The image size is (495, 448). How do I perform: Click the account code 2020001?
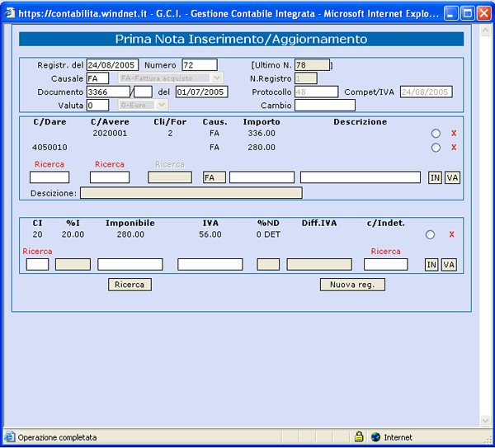pos(110,134)
